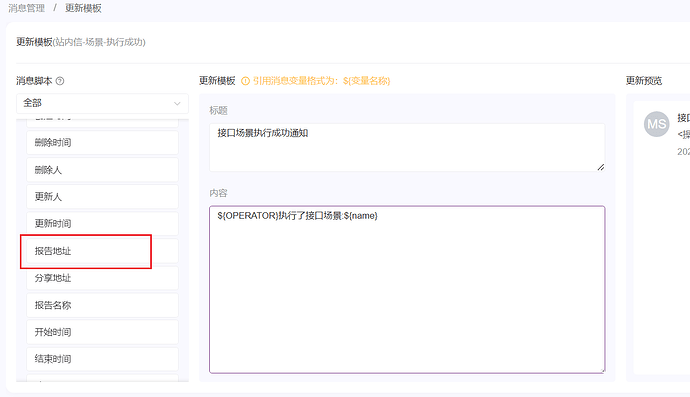Insert the 分享地址 variable
Screen dimensions: 690x397
(x=102, y=278)
